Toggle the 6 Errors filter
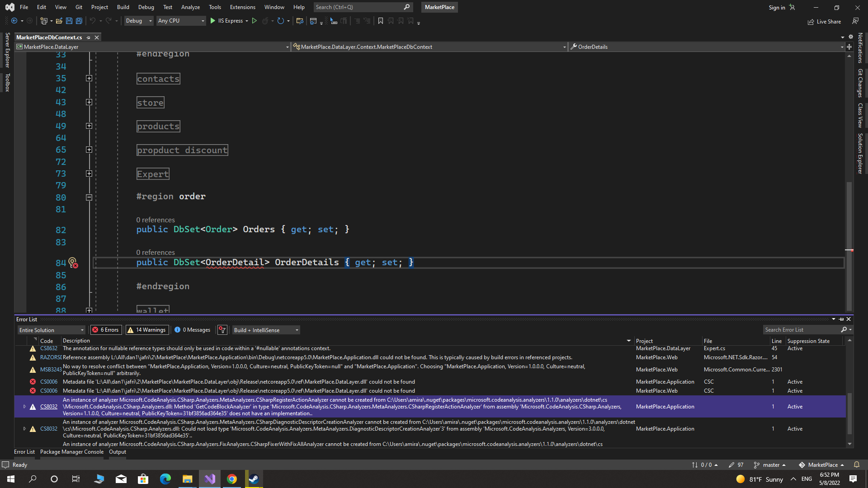This screenshot has height=488, width=868. point(106,330)
